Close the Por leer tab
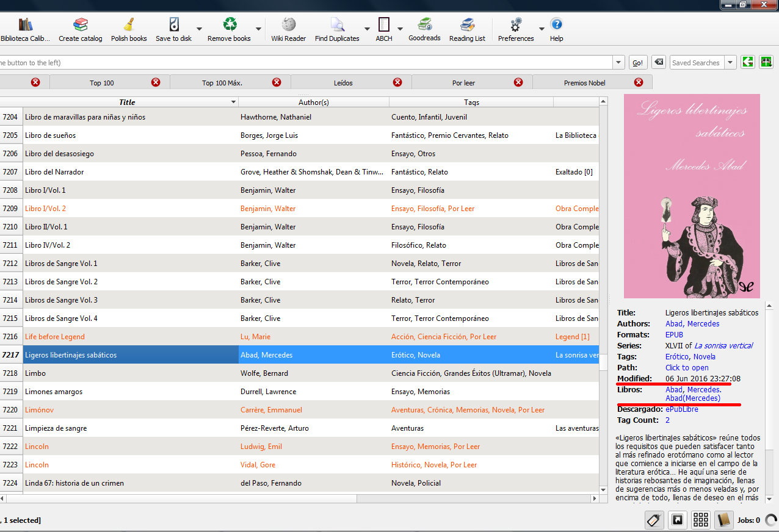 click(x=518, y=82)
